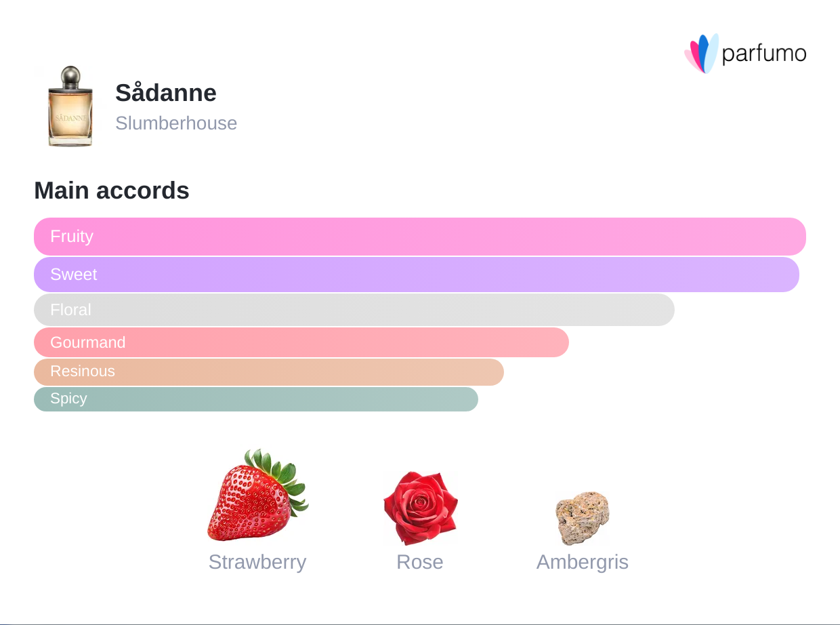Click the Rose note image

420,508
